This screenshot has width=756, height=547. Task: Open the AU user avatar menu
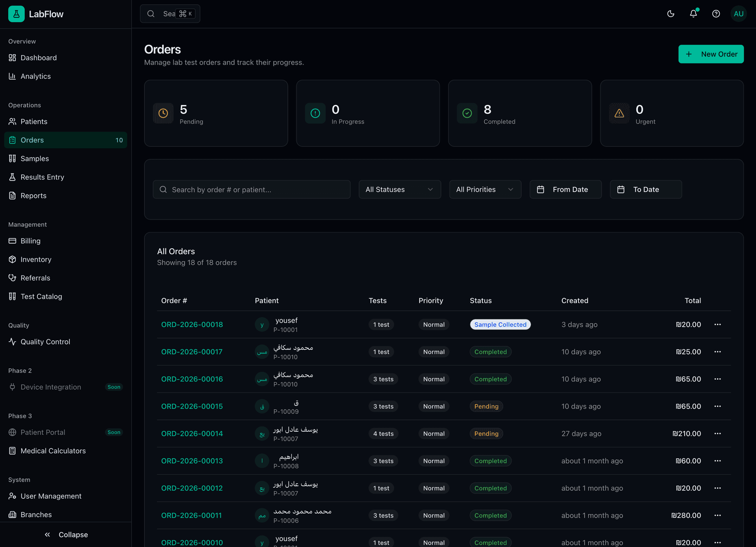[x=739, y=13]
